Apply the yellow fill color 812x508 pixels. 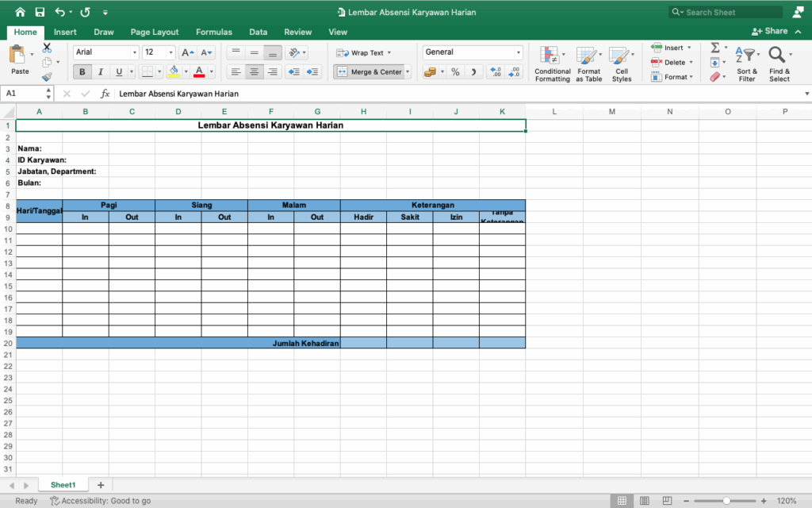(x=174, y=71)
